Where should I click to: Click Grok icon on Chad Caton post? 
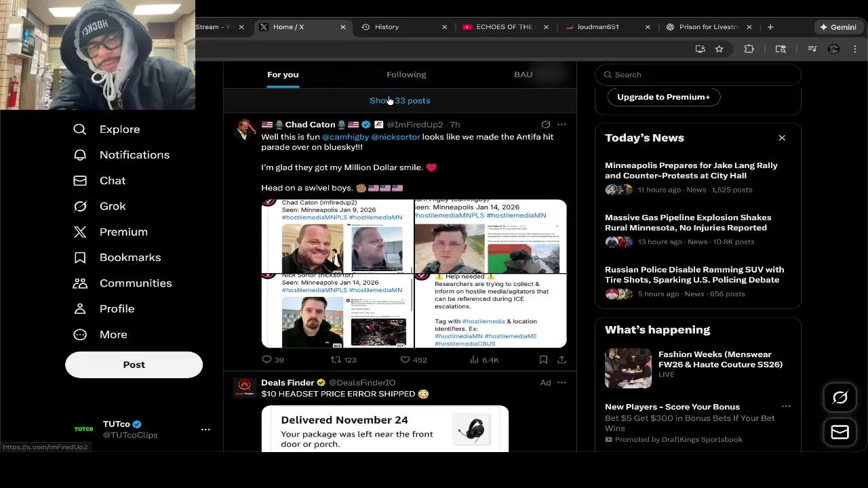[545, 125]
